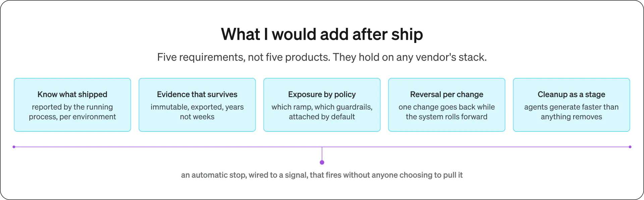This screenshot has width=644, height=200.
Task: Click 'immutable, exported, years not weeks' text
Action: pos(197,112)
